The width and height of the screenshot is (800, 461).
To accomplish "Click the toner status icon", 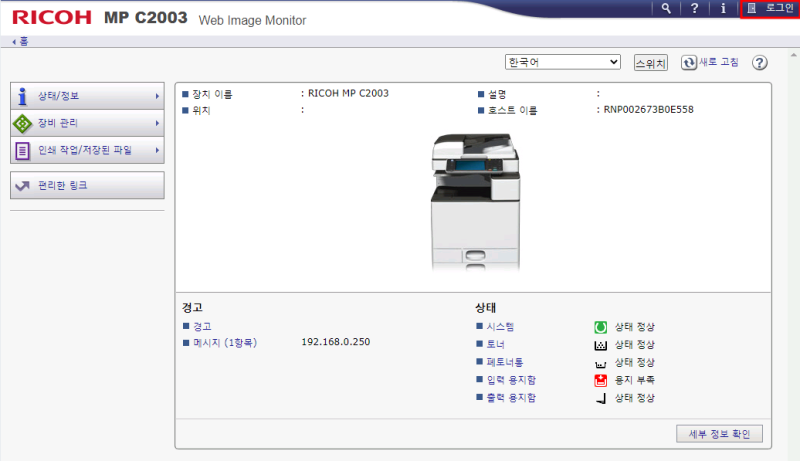I will pyautogui.click(x=601, y=345).
